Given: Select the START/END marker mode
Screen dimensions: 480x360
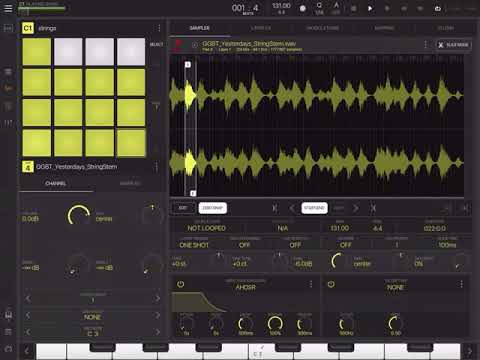Looking at the screenshot, I should [314, 208].
